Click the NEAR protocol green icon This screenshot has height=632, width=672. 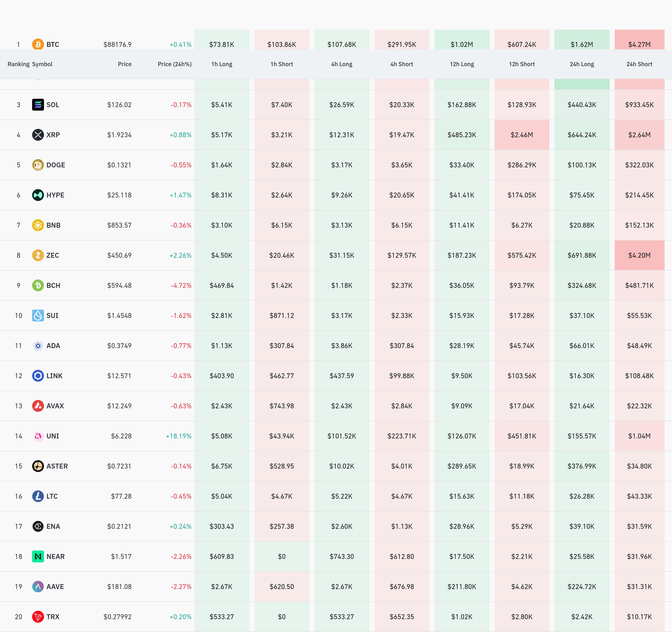coord(38,556)
